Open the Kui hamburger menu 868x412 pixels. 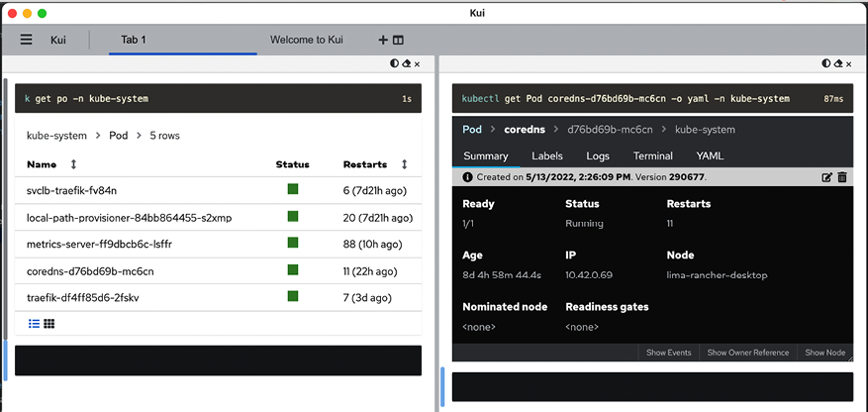click(26, 40)
